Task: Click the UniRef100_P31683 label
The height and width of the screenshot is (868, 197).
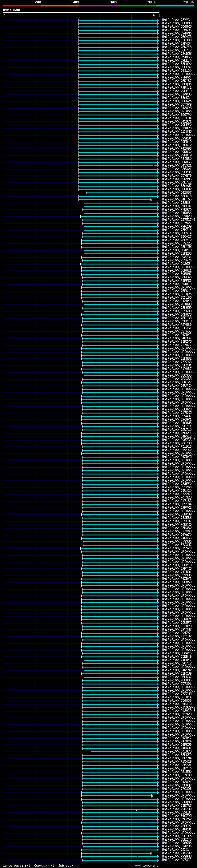Action: coord(177,311)
